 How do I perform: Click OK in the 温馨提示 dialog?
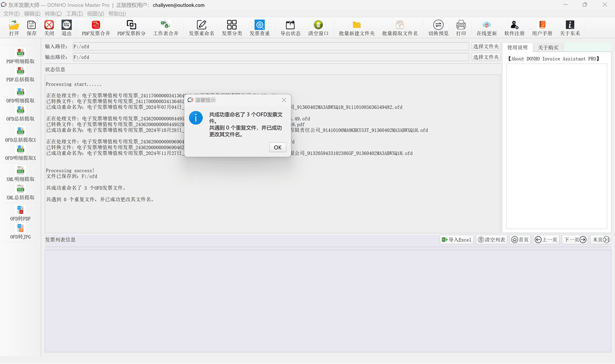(278, 147)
